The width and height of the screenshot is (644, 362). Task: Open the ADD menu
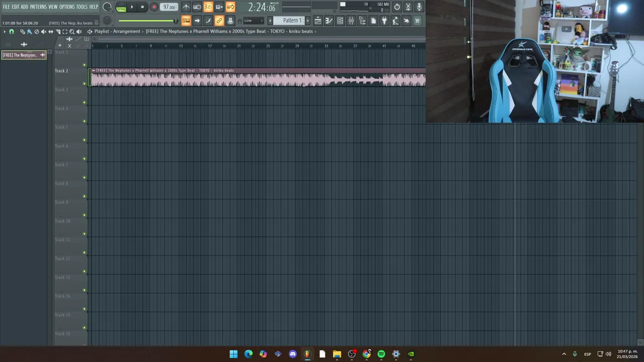(25, 7)
